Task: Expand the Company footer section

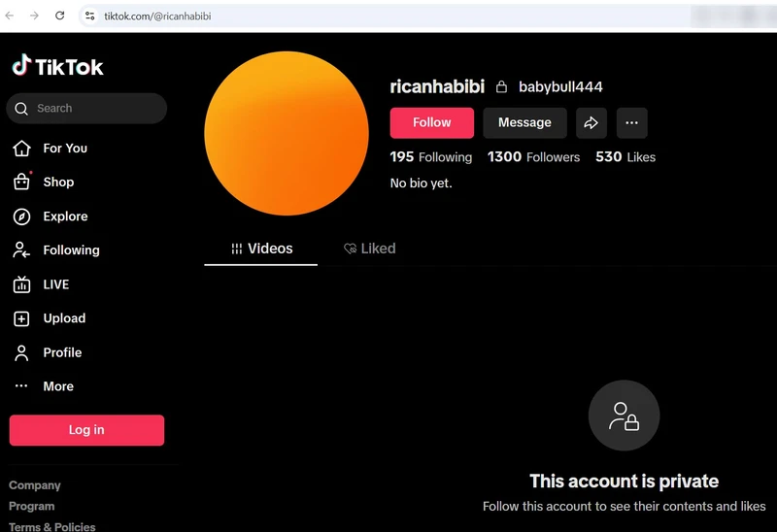Action: point(35,485)
